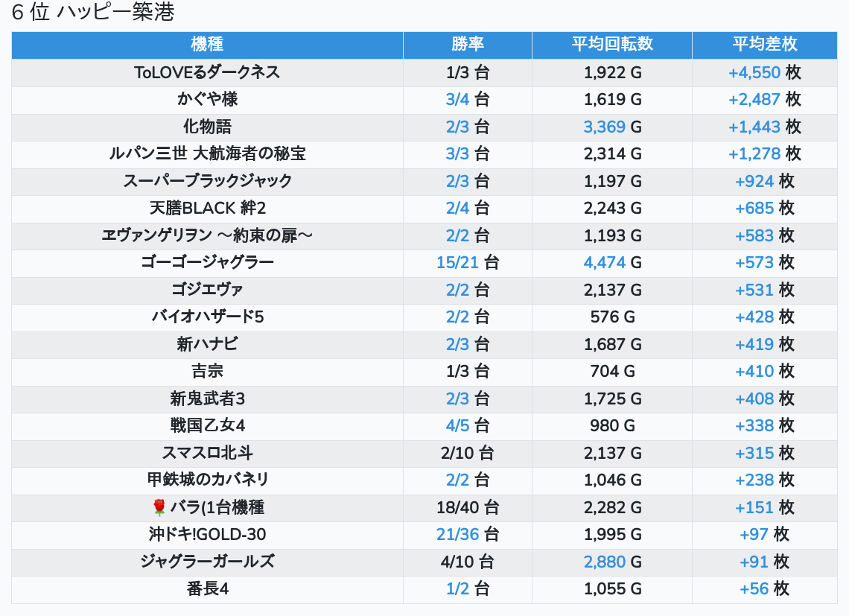Click the 平均回転数 column header

tap(611, 44)
